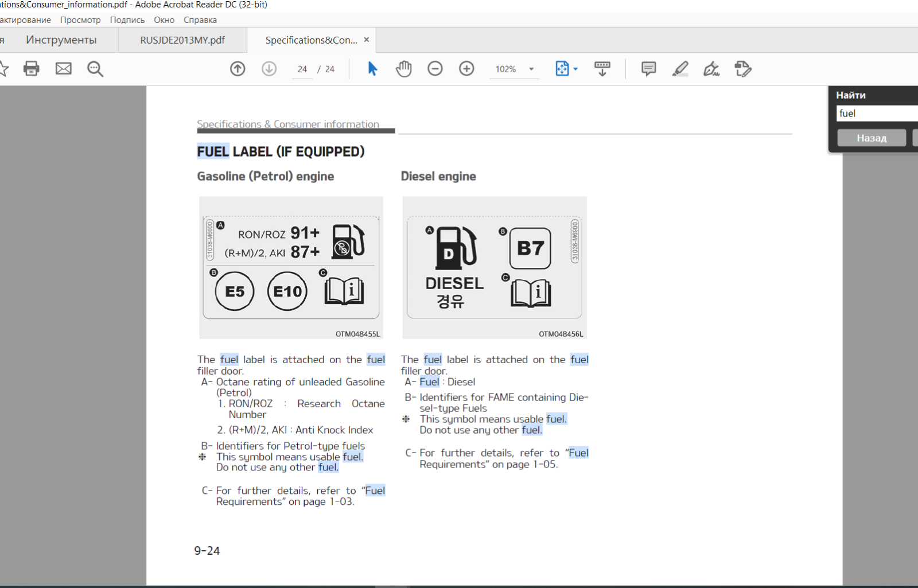The width and height of the screenshot is (918, 588).
Task: Open the Справка menu
Action: (x=200, y=20)
